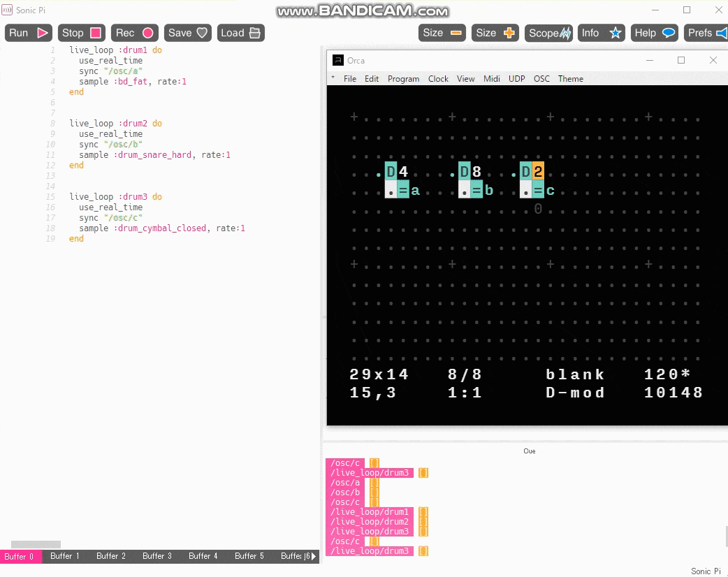Switch to Buffer 0 tab

(21, 556)
